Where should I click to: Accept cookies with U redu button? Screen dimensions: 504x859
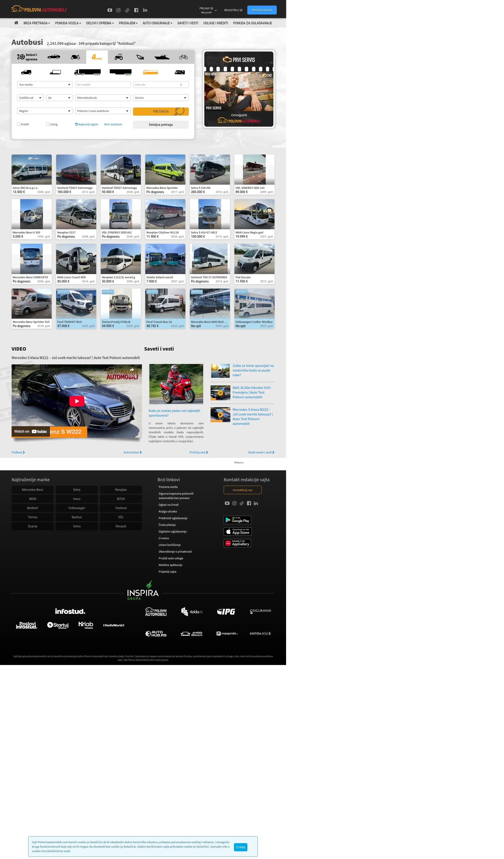240,847
